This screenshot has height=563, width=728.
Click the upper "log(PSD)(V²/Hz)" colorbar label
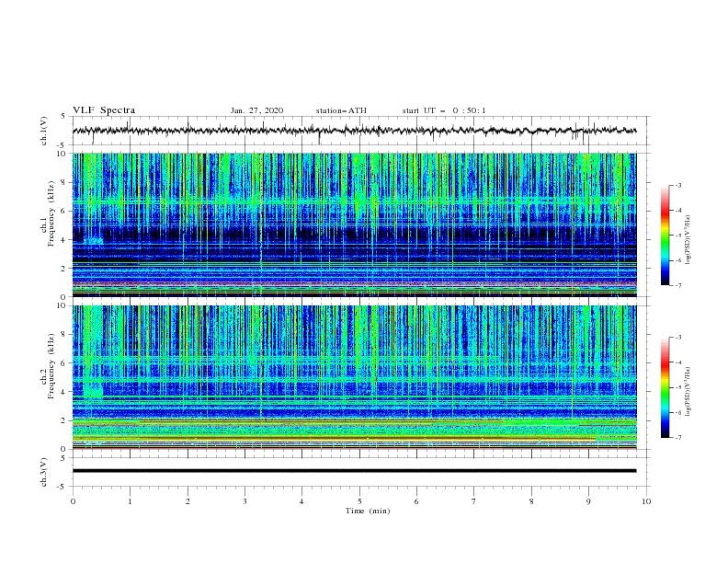pos(688,240)
